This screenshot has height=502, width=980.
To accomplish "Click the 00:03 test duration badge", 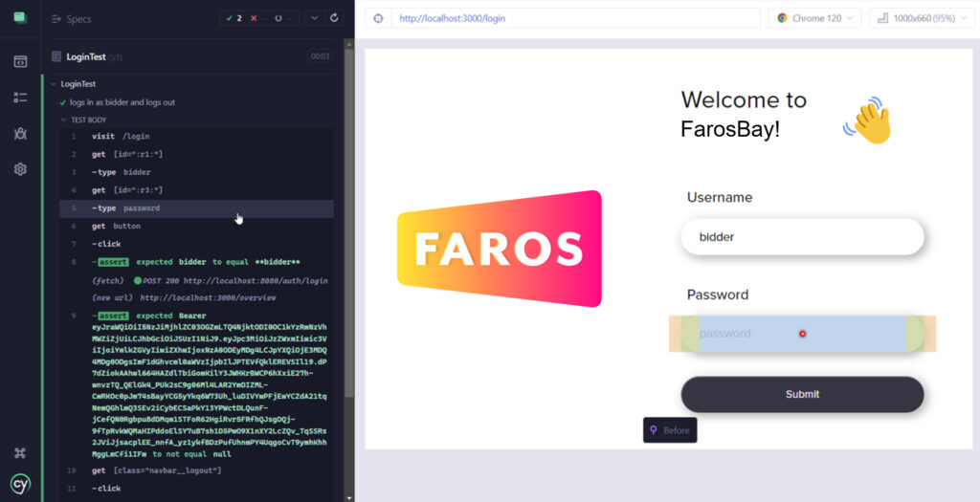I will tap(320, 56).
